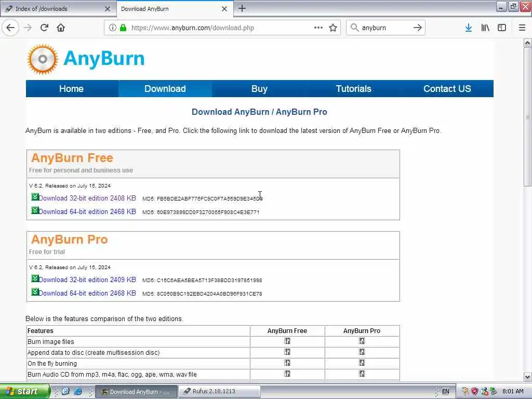The height and width of the screenshot is (399, 532).
Task: Click MD5 hash of Free 64-bit edition
Action: (x=201, y=212)
